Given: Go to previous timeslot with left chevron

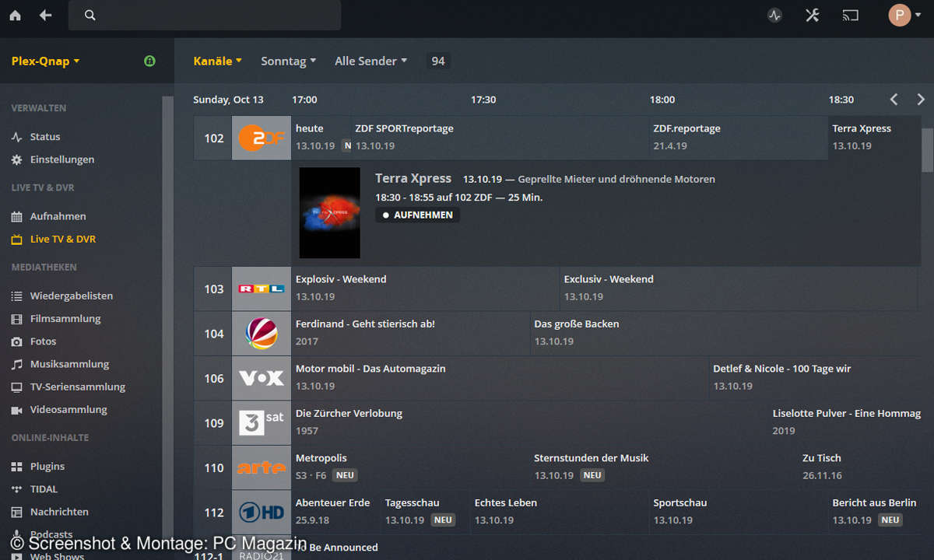Looking at the screenshot, I should [894, 99].
